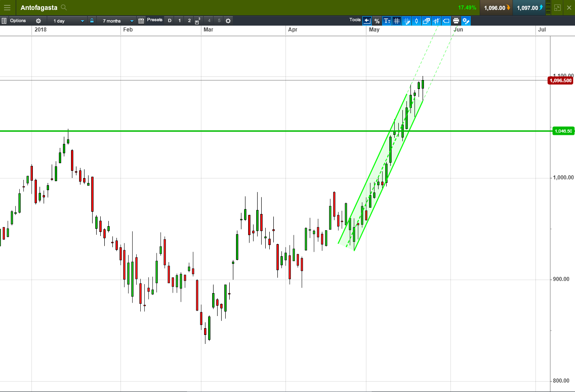Click the 800.00 price axis label
Viewport: 575px width, 392px height.
click(x=561, y=381)
